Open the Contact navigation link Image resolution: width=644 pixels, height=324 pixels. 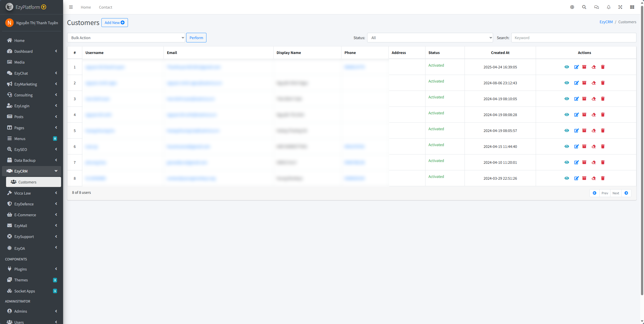pos(105,7)
